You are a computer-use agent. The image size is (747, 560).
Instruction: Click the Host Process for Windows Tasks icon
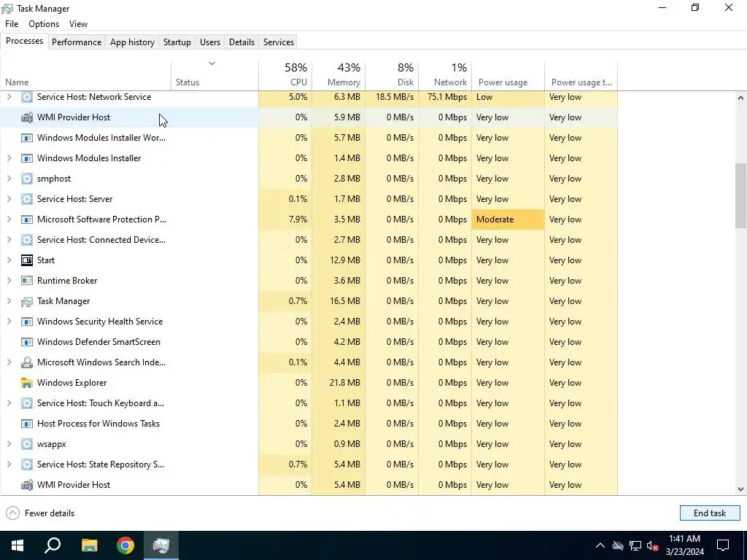pos(27,424)
